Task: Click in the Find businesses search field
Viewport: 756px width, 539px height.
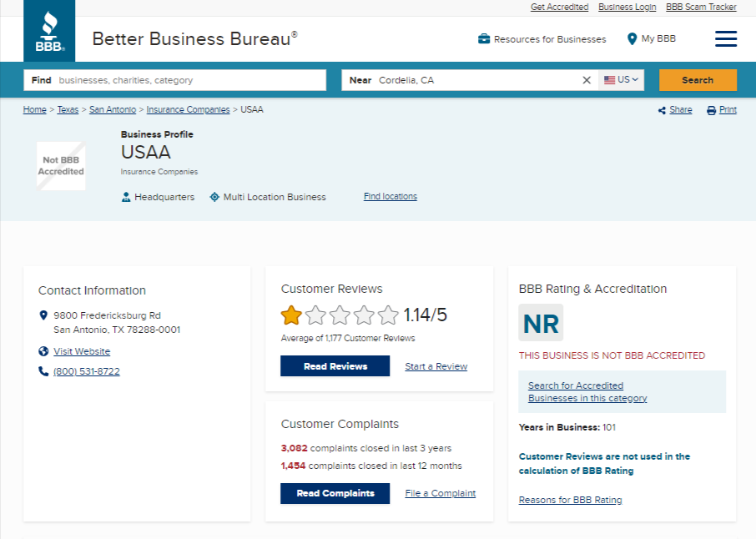Action: [x=175, y=80]
